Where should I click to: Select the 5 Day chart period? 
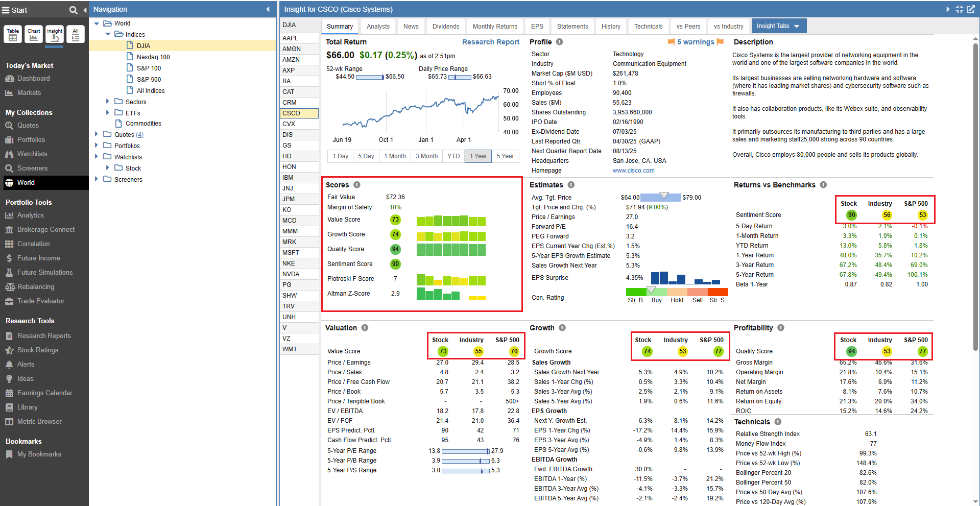coord(366,156)
